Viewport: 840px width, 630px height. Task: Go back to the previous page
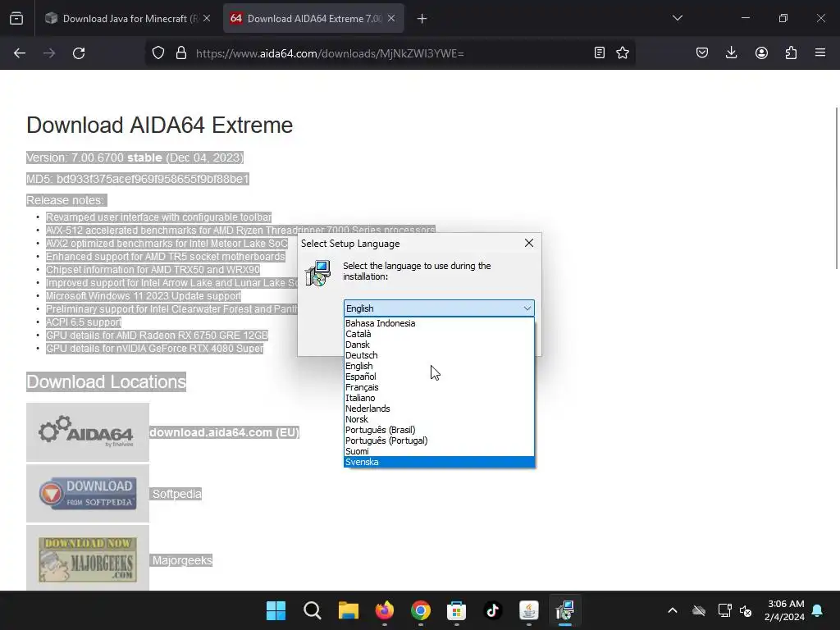coord(20,53)
